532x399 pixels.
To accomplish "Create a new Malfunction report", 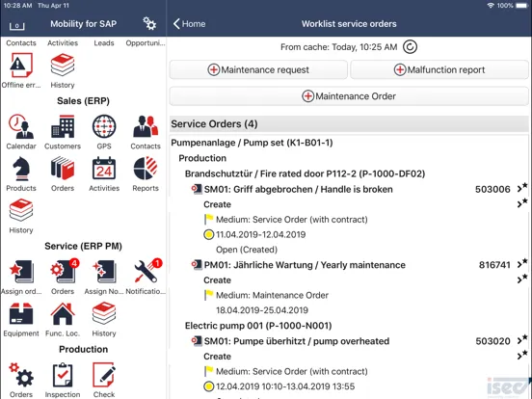I will click(x=439, y=69).
